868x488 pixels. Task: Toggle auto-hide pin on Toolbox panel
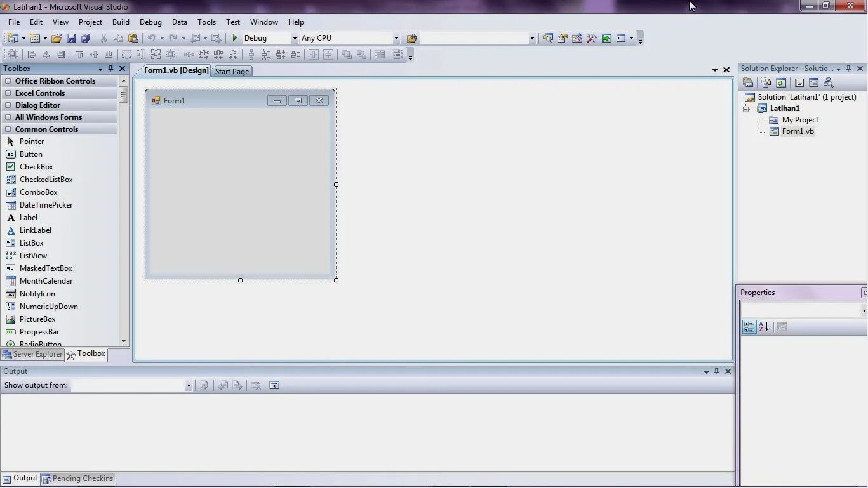click(110, 69)
